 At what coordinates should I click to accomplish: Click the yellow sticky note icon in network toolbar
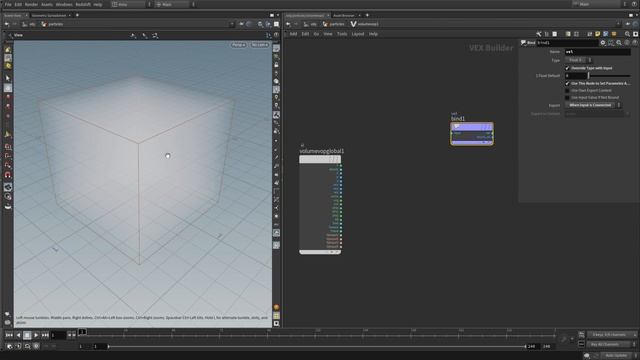598,34
